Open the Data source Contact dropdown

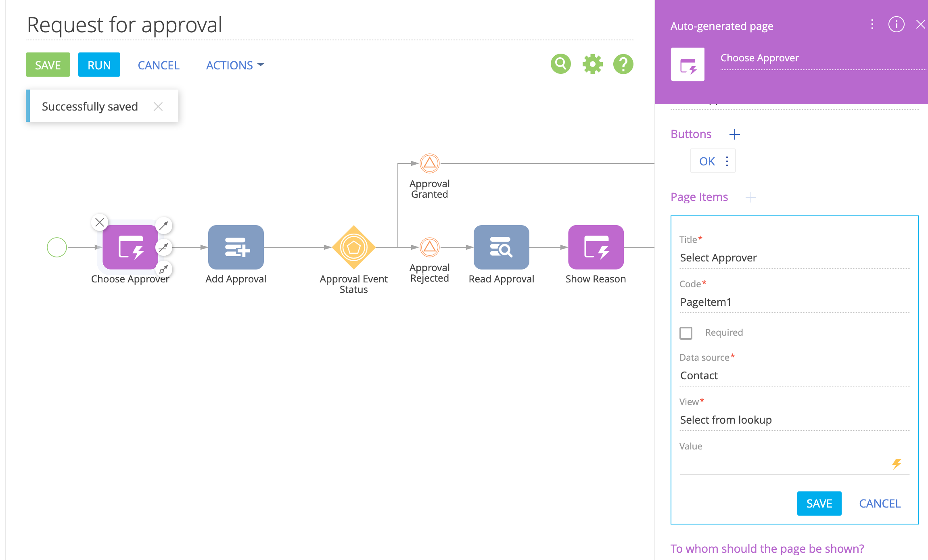coord(794,376)
